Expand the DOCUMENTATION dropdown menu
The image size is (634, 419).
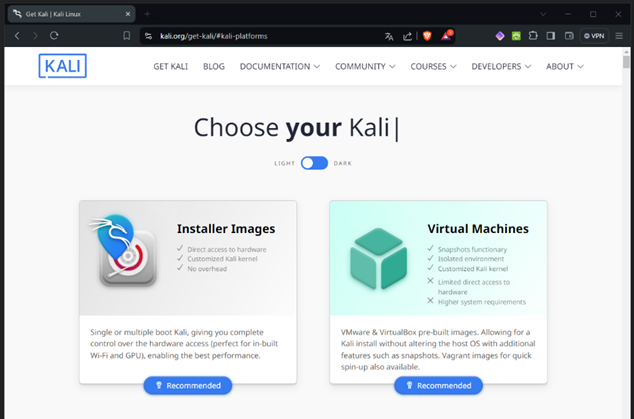(280, 66)
